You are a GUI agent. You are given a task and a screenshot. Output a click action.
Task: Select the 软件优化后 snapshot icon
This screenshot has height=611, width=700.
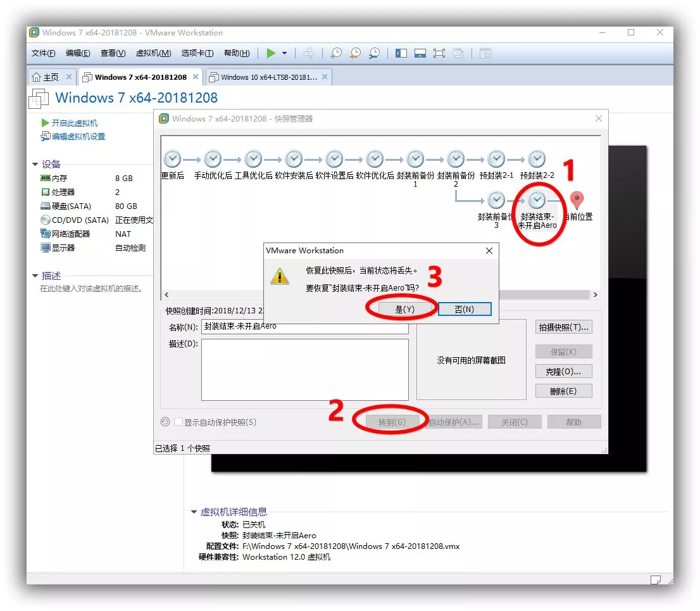pyautogui.click(x=375, y=159)
